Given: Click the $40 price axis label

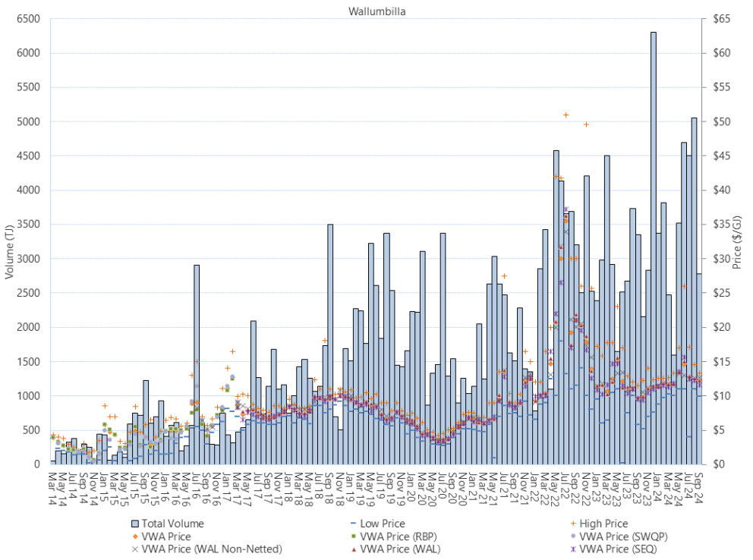Looking at the screenshot, I should coord(722,190).
